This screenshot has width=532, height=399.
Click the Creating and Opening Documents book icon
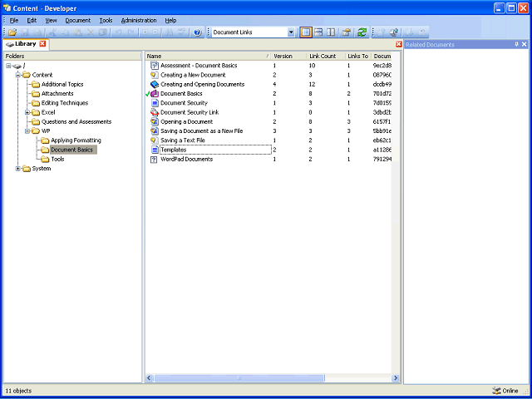155,84
